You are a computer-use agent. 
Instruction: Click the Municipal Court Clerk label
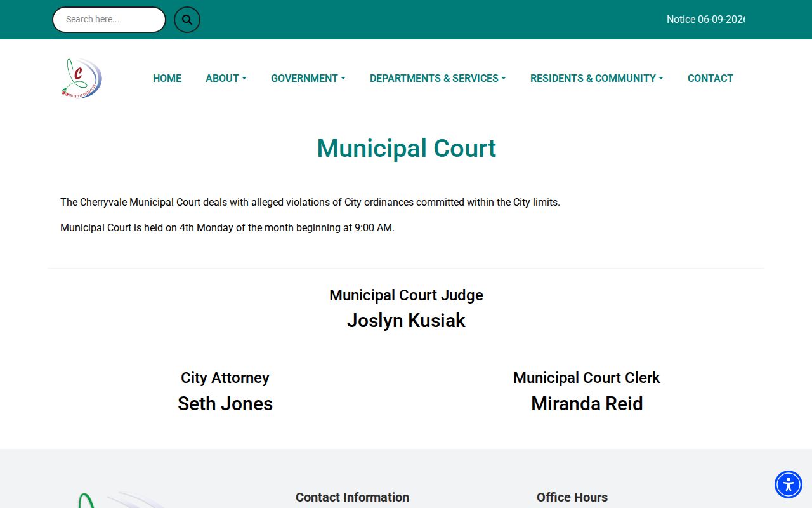[x=587, y=378]
